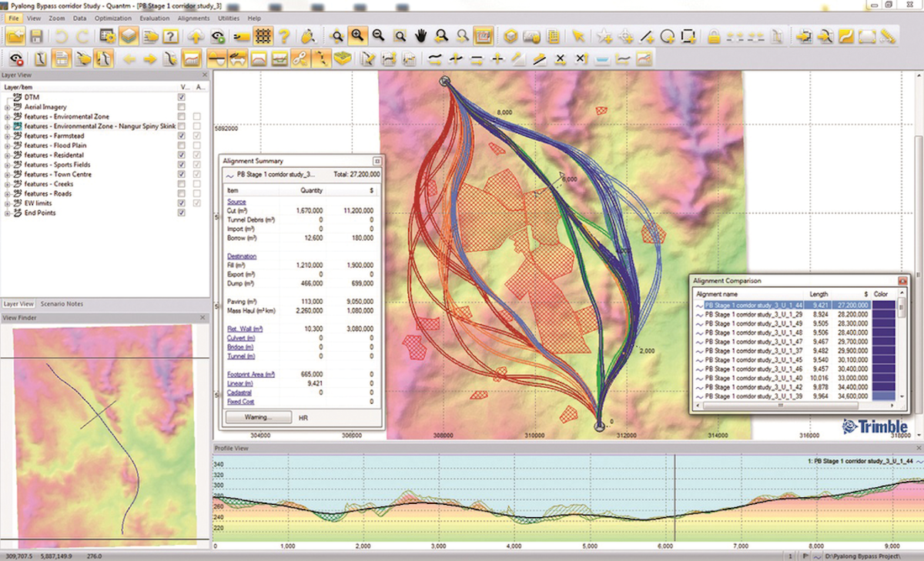Click the save project icon

37,35
